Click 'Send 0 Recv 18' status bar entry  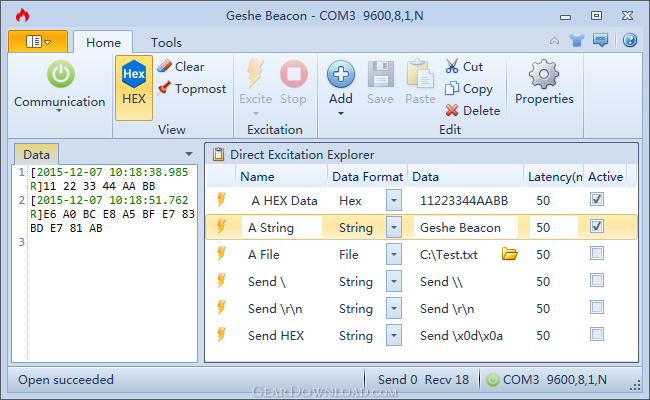coord(423,379)
